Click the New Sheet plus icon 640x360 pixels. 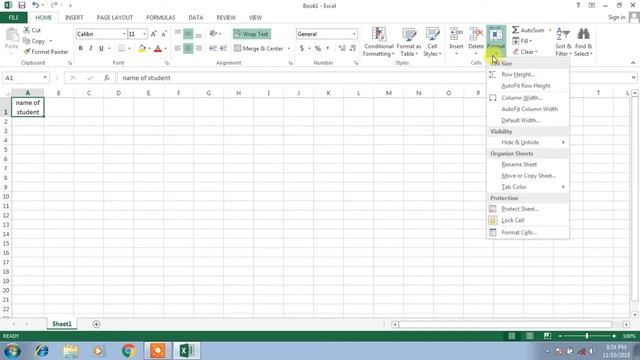(96, 324)
